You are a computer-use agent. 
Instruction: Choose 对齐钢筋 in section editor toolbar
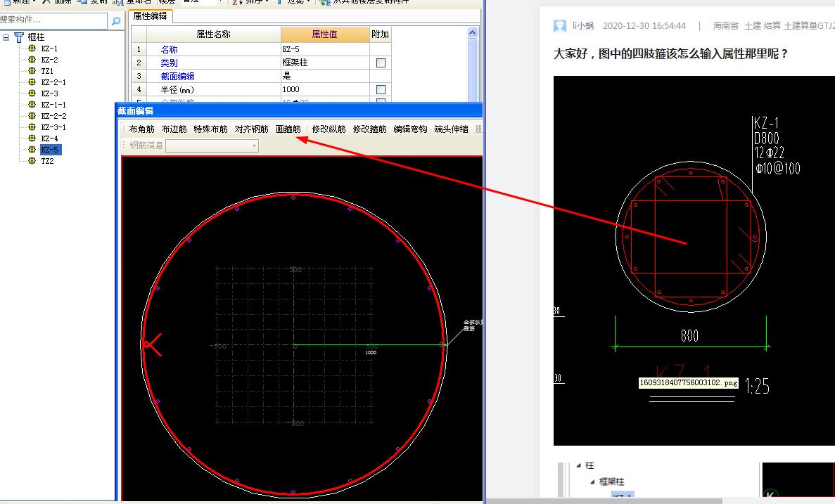(251, 129)
